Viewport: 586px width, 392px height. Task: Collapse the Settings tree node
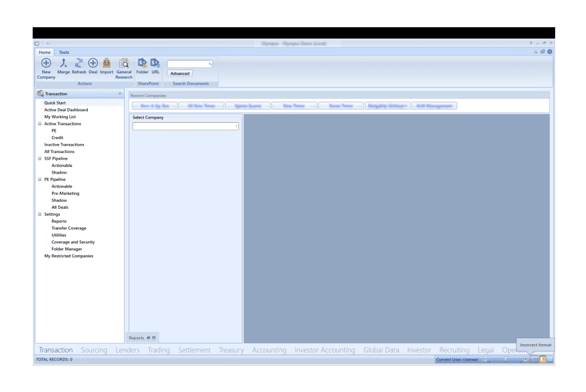click(40, 214)
